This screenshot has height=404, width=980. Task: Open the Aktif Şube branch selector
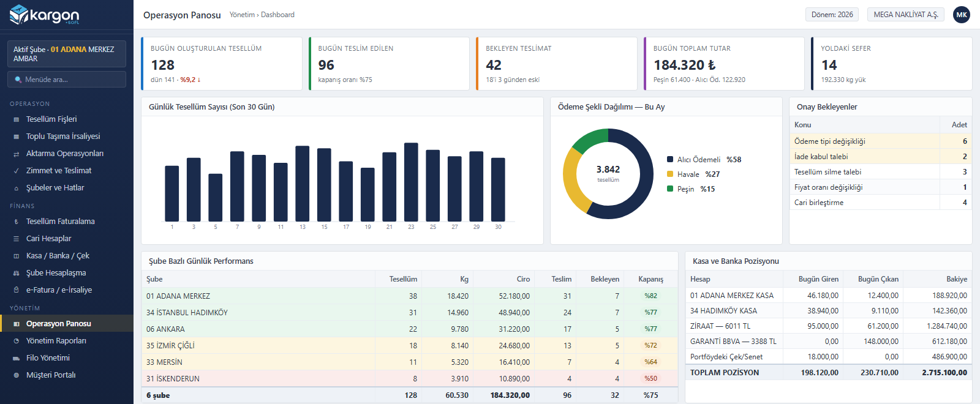click(x=67, y=54)
